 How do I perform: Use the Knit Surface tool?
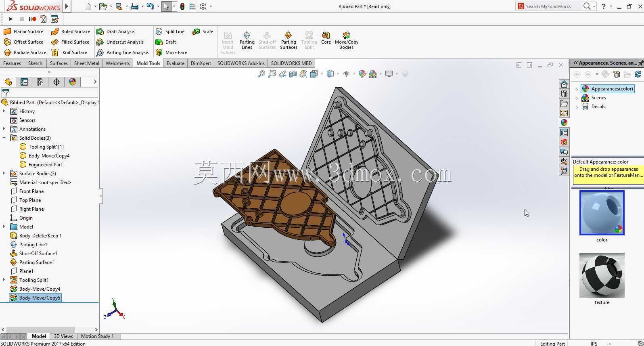[x=69, y=52]
